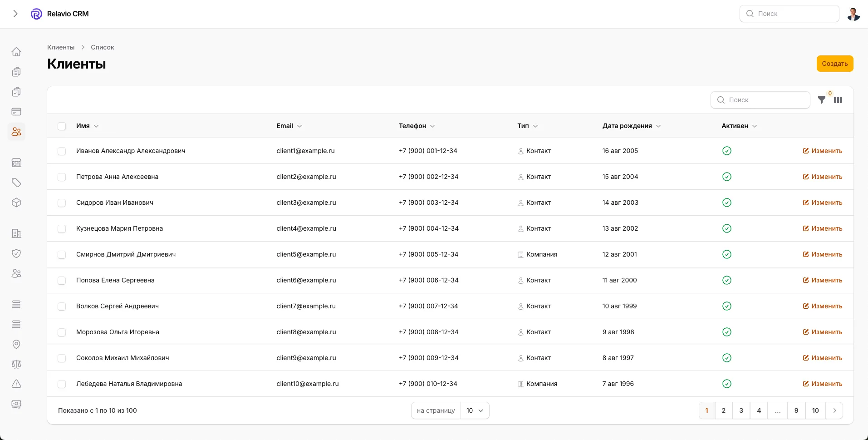Open the storefront icon in sidebar
Image resolution: width=868 pixels, height=440 pixels.
click(16, 163)
